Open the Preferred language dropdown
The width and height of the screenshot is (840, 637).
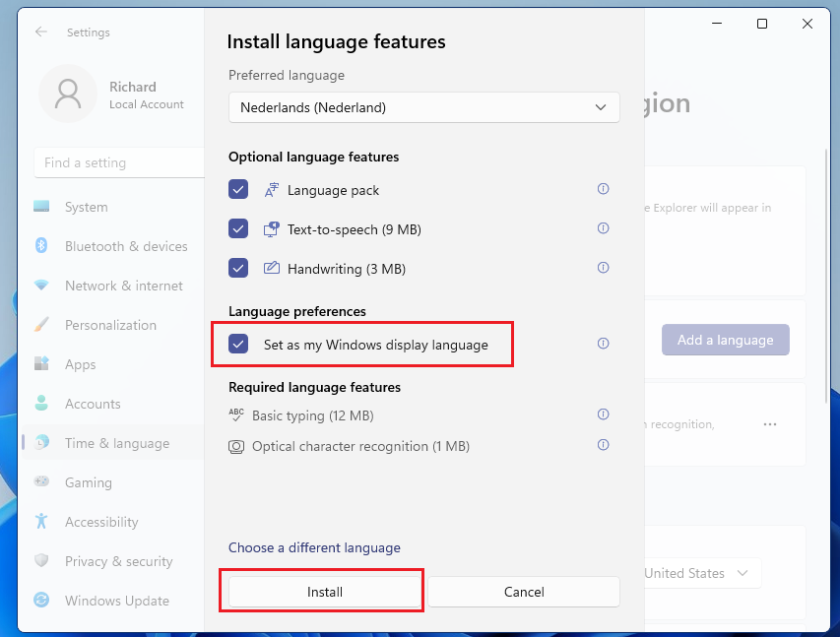[x=423, y=107]
